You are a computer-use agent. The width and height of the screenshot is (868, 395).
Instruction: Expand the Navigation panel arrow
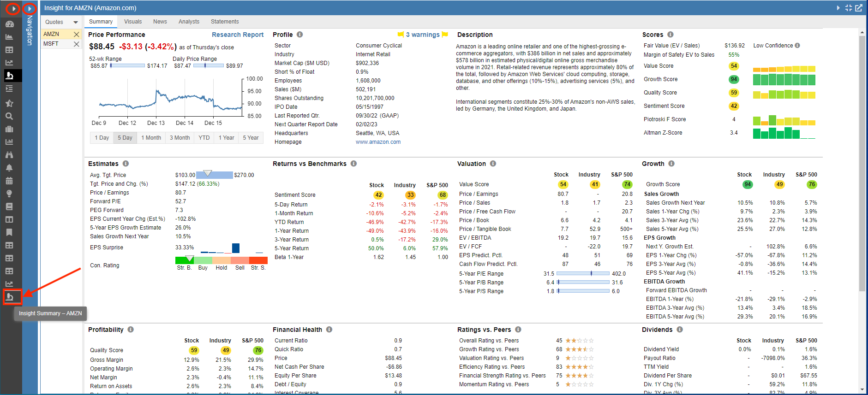pyautogui.click(x=30, y=8)
